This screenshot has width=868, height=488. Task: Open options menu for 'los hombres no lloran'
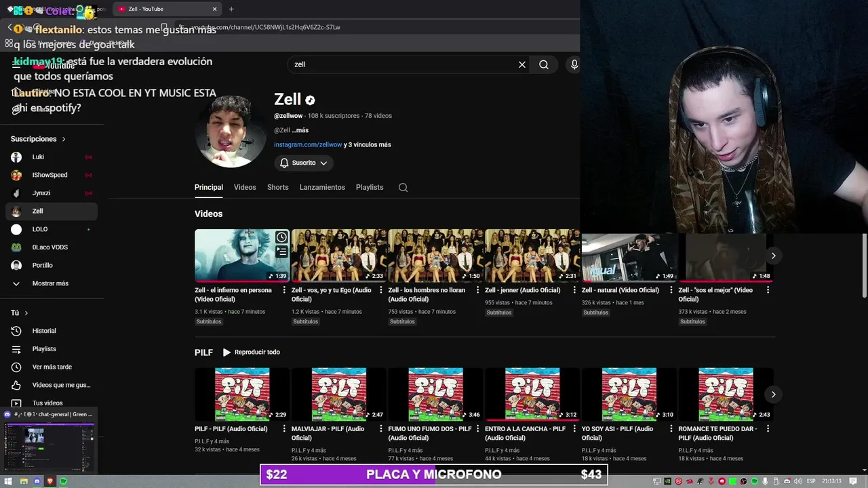pos(477,290)
